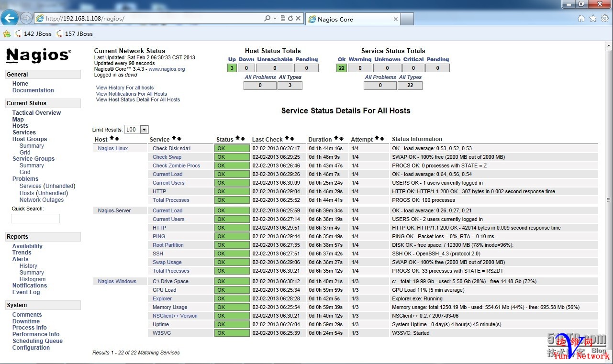Stop loading with the X in address bar
Screen dimensions: 613x364
coord(298,19)
